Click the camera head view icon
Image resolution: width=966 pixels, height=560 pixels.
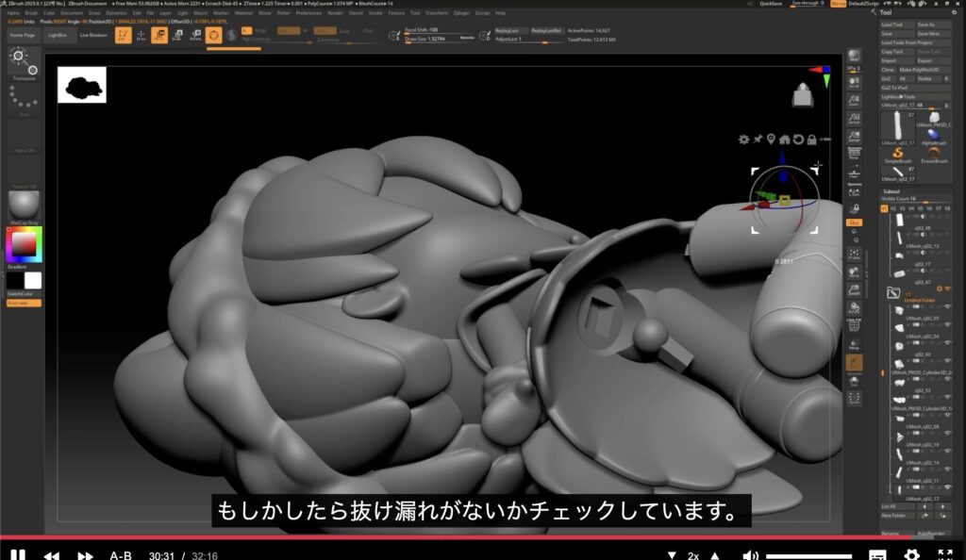click(802, 95)
